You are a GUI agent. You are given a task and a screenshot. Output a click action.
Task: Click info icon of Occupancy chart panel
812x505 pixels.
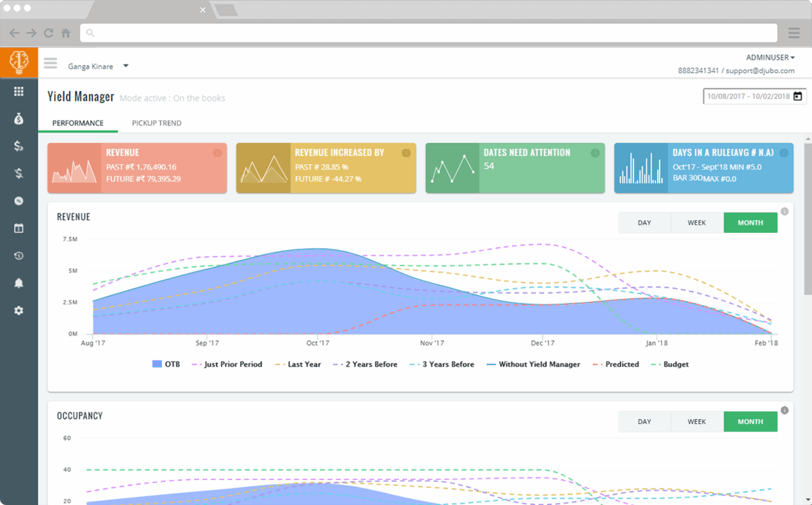coord(784,410)
